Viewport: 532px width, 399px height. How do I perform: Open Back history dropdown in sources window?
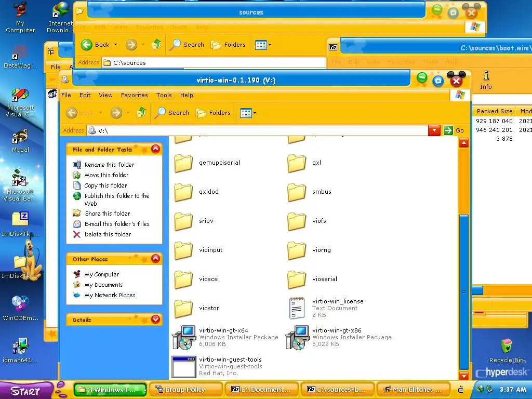click(x=115, y=45)
